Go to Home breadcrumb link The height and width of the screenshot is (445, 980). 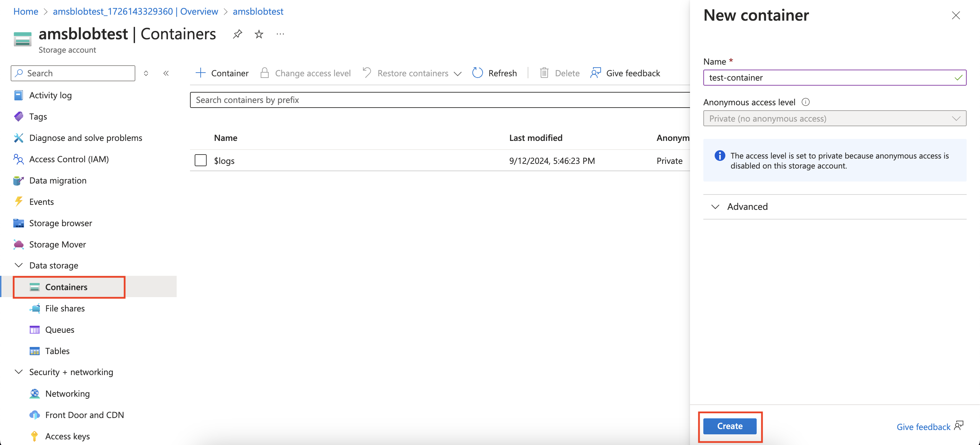(25, 11)
